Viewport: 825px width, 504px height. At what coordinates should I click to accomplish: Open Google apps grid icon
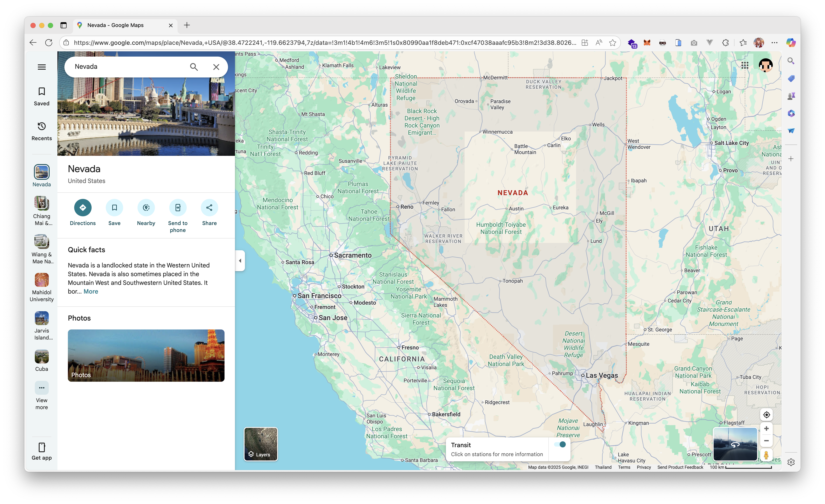[745, 65]
